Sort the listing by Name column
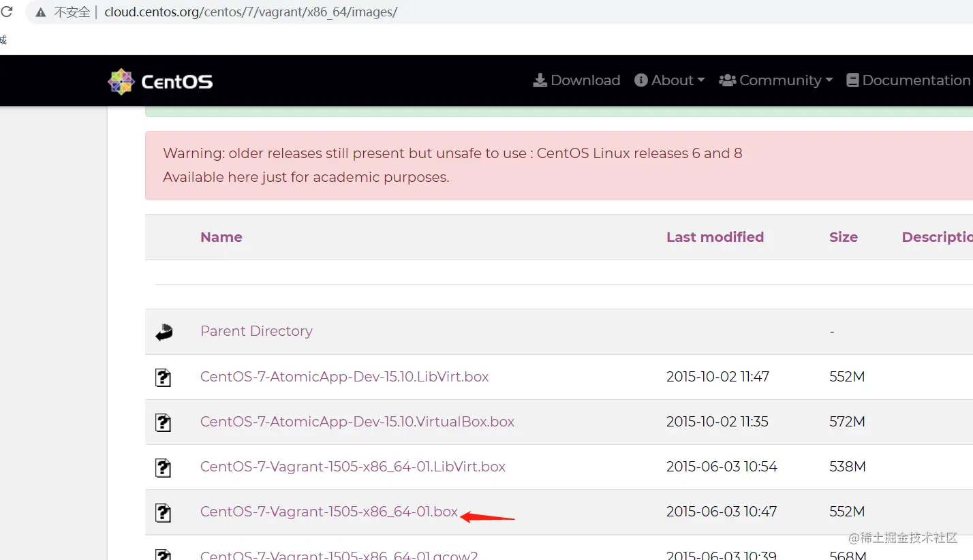 click(221, 237)
